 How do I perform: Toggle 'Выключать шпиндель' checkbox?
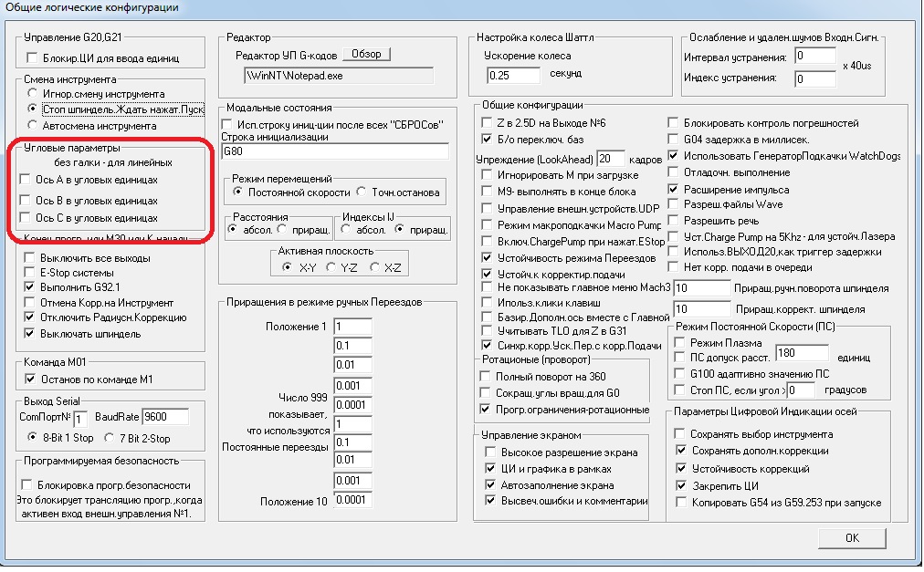tap(29, 333)
